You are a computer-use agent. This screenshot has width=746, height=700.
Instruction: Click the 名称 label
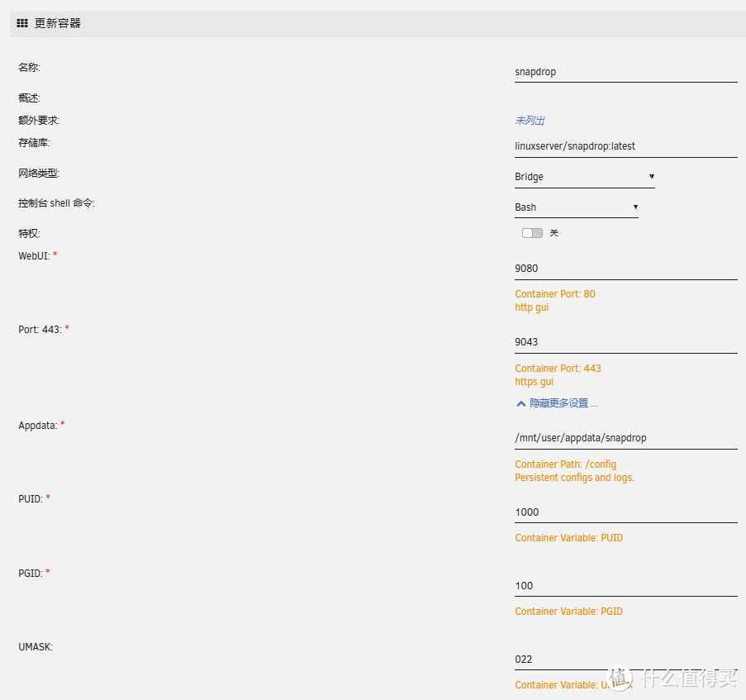29,68
